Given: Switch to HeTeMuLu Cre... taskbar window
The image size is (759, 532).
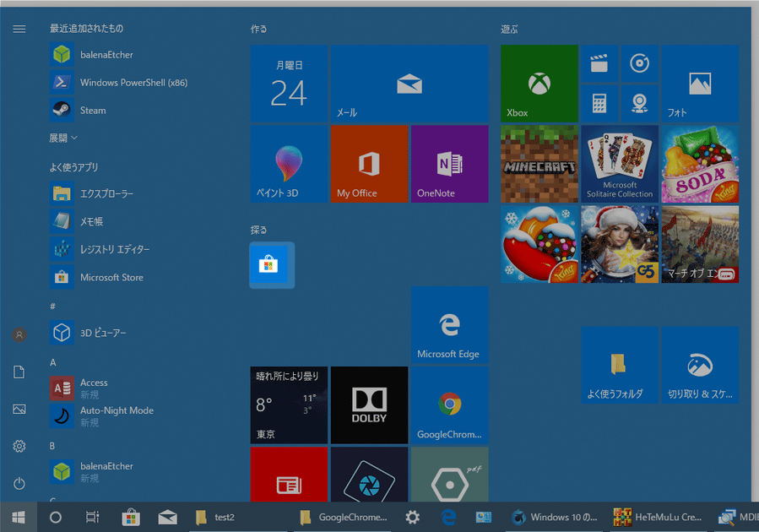Looking at the screenshot, I should [x=658, y=517].
